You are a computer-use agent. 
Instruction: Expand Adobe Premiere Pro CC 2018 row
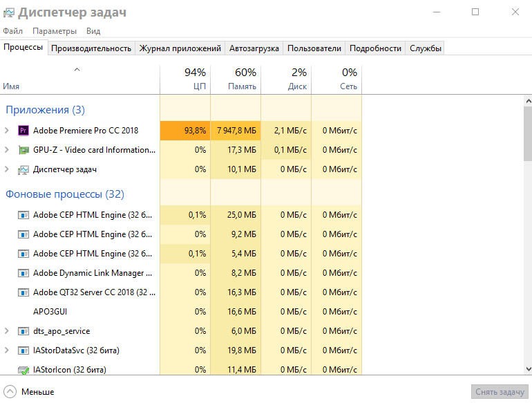[6, 131]
